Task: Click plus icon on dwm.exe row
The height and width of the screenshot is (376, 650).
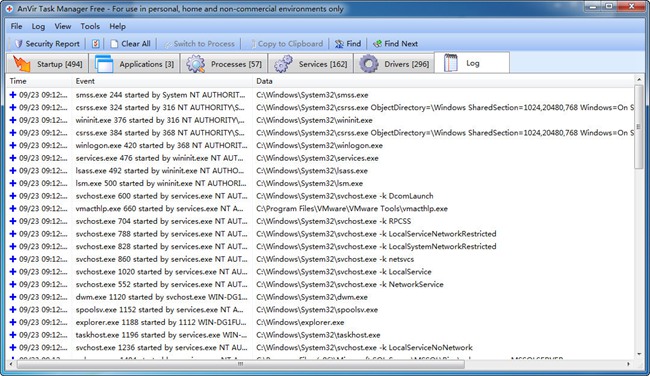Action: pyautogui.click(x=13, y=297)
